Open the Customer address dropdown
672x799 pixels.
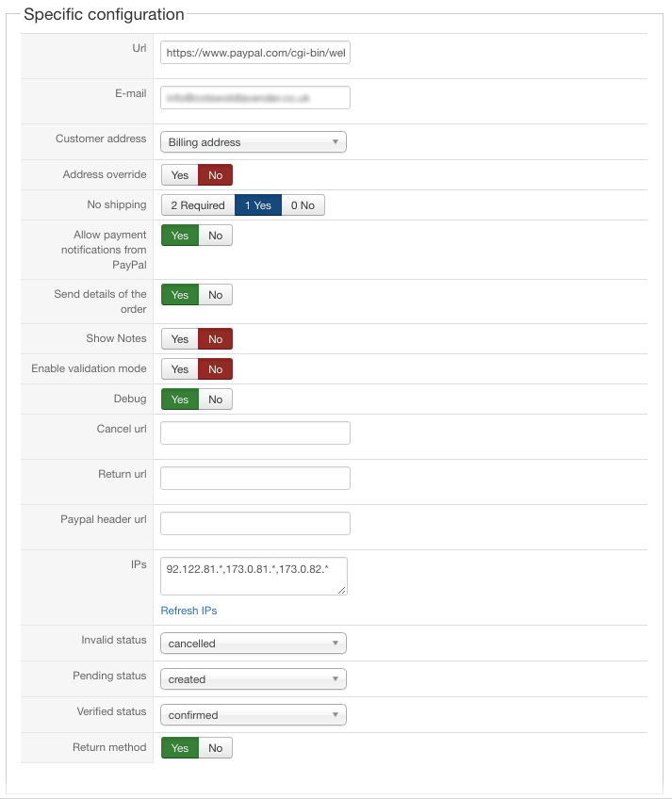click(x=254, y=142)
